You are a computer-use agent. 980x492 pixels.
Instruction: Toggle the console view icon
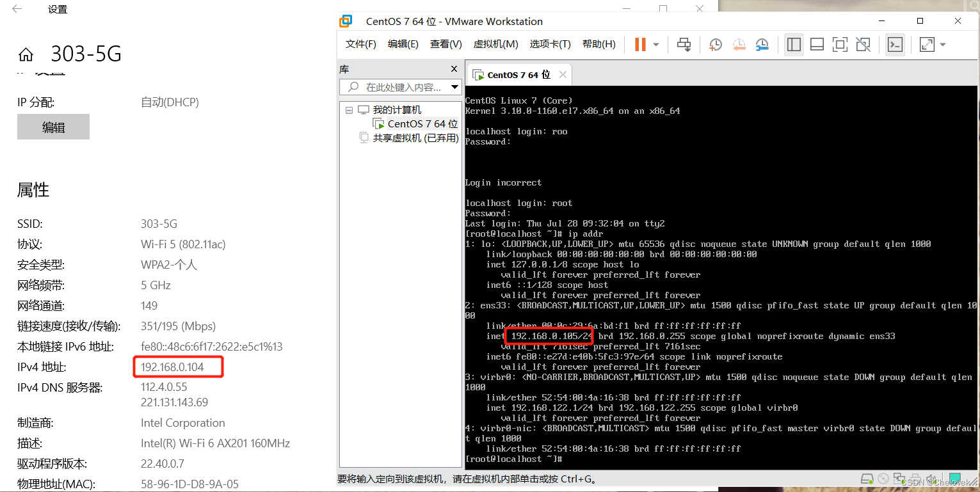[x=895, y=44]
